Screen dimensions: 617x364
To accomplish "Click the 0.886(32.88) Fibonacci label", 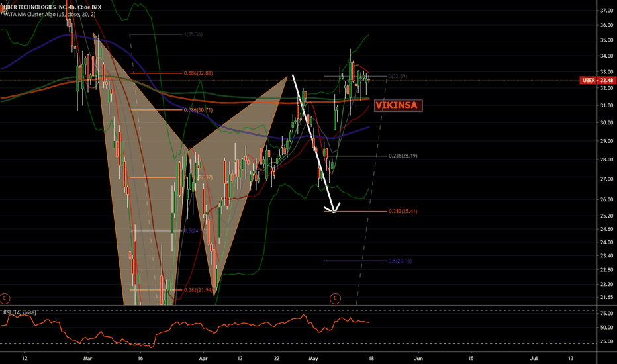I will [x=199, y=73].
